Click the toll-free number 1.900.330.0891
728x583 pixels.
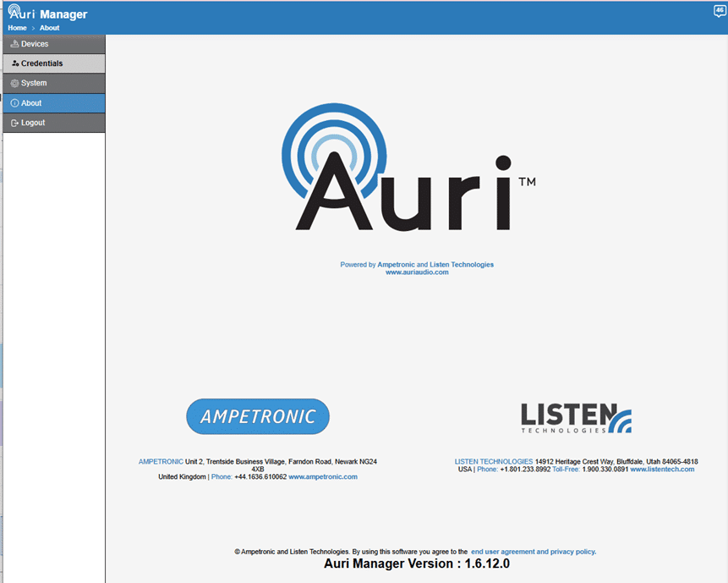[x=605, y=470]
